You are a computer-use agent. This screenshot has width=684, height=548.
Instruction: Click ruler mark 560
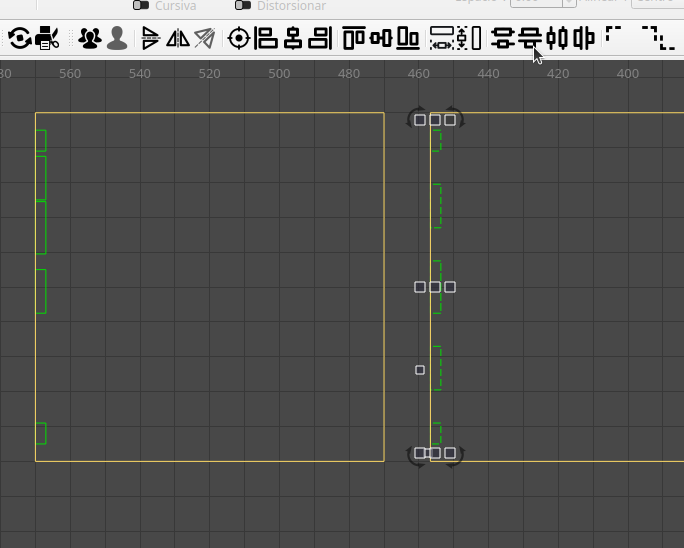70,73
